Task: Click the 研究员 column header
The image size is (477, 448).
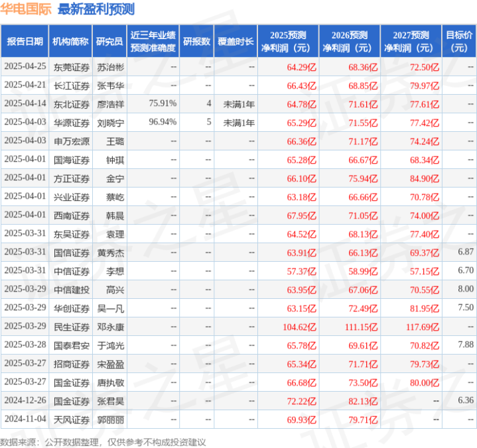Action: [x=109, y=41]
